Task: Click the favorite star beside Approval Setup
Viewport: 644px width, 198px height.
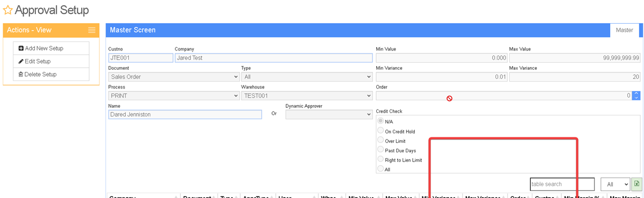Action: point(8,10)
